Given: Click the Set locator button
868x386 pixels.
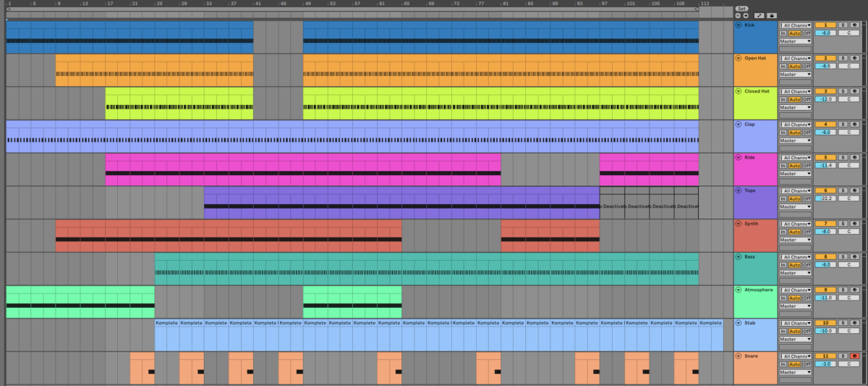Looking at the screenshot, I should (742, 9).
